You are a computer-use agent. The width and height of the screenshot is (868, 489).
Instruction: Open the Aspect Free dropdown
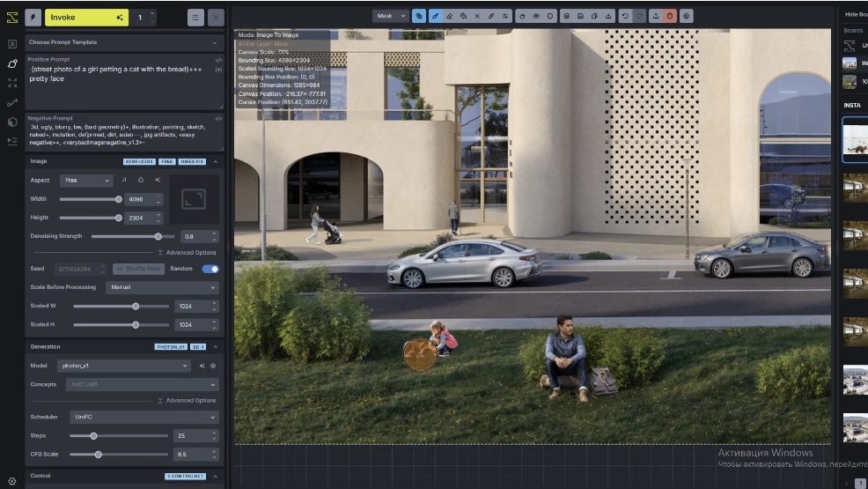(86, 181)
